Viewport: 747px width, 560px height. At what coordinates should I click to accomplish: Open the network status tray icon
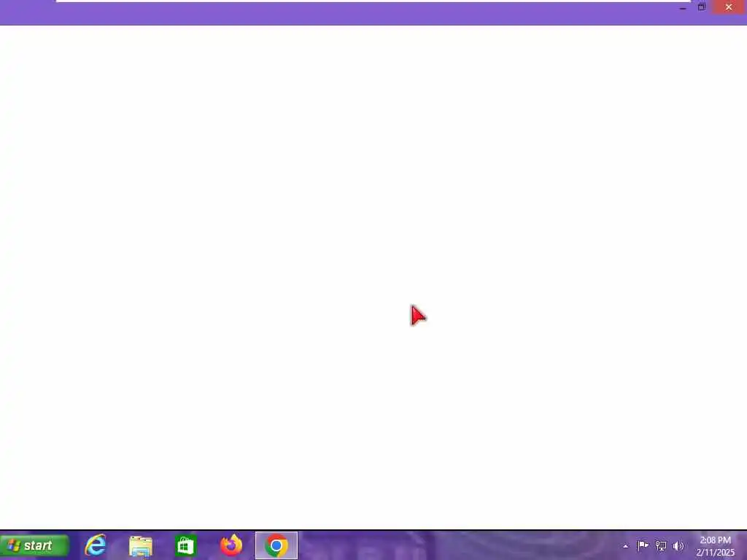click(661, 545)
